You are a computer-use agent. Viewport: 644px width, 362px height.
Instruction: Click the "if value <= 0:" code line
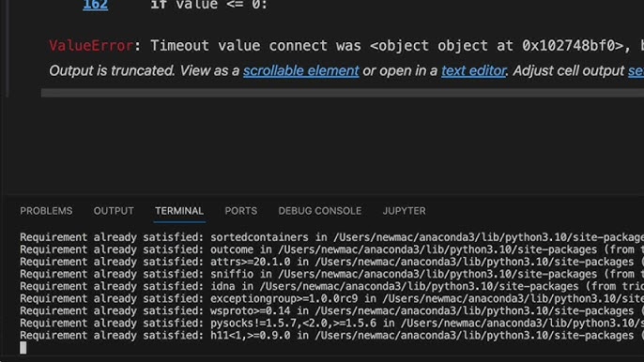[x=208, y=5]
